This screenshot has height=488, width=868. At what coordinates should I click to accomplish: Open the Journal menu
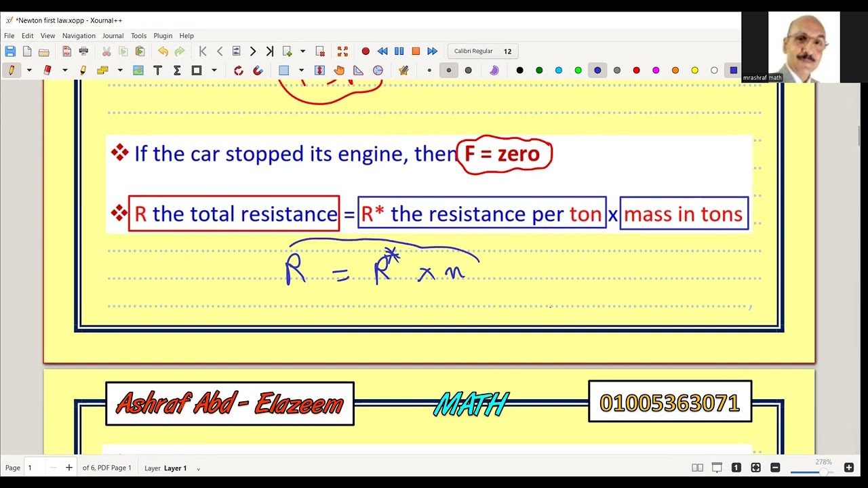click(113, 36)
